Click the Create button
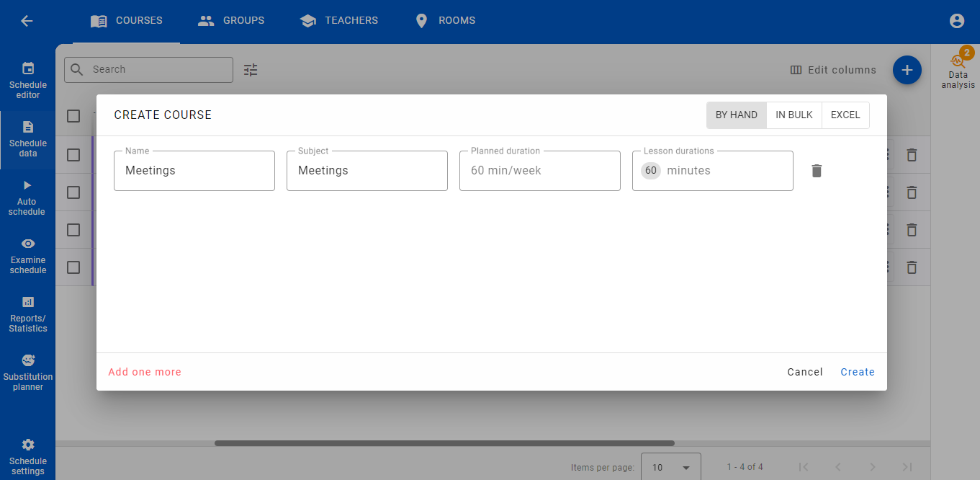980x480 pixels. [858, 372]
